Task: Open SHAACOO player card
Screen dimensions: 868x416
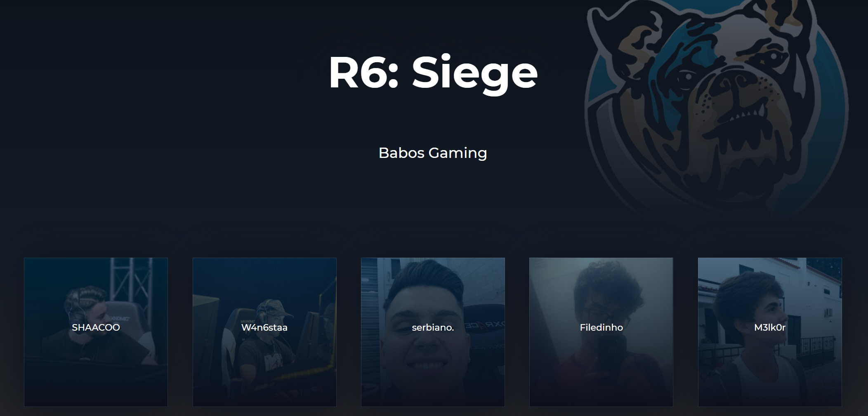Action: coord(96,332)
